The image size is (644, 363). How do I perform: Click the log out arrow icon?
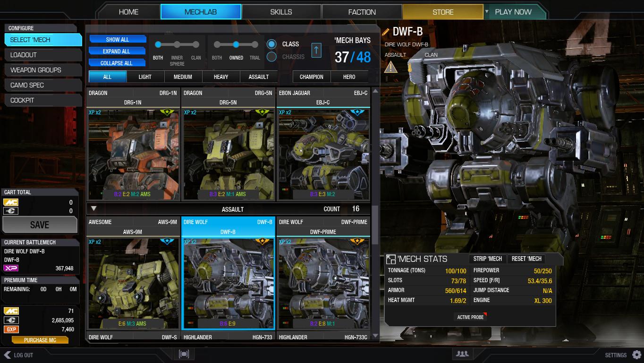coord(7,354)
